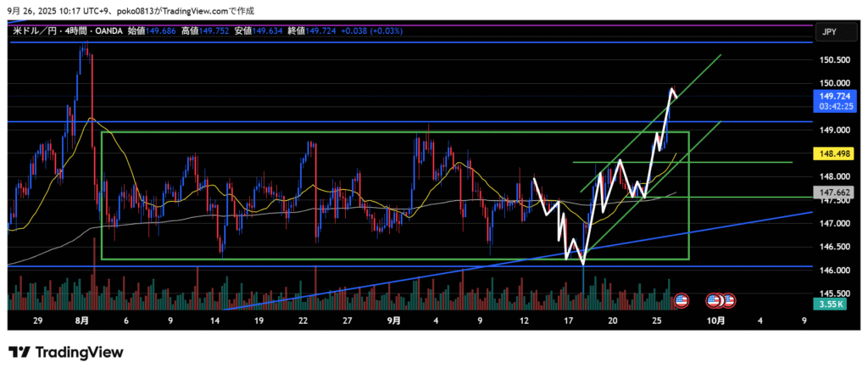The image size is (868, 374).
Task: Click the TradingView logo at bottom left
Action: click(66, 352)
